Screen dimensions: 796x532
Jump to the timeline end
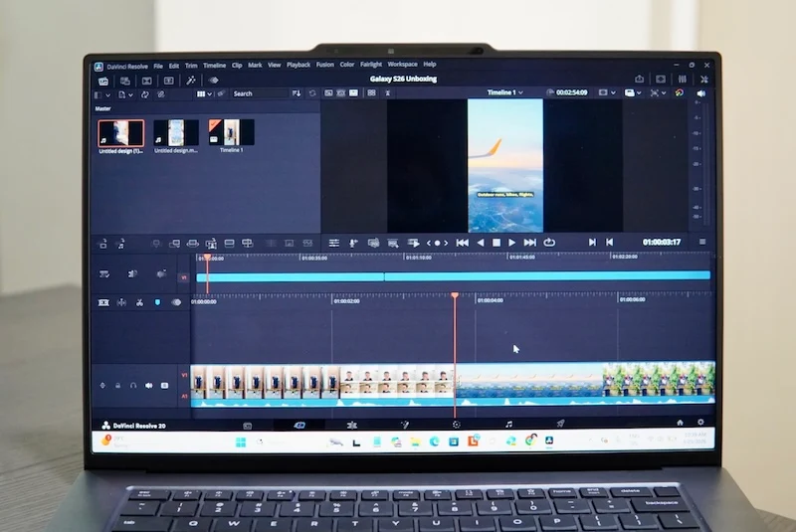[530, 243]
